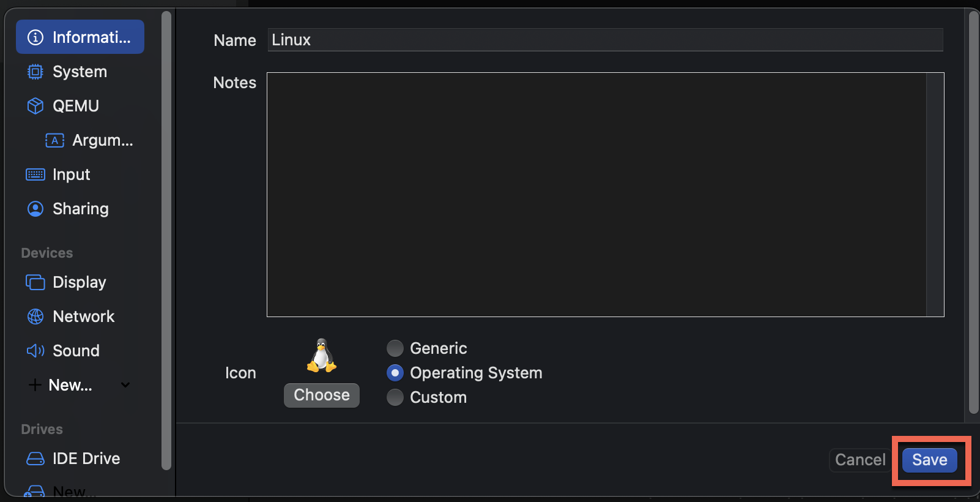The width and height of the screenshot is (980, 502).
Task: Expand the New device dropdown chevron
Action: click(x=125, y=385)
